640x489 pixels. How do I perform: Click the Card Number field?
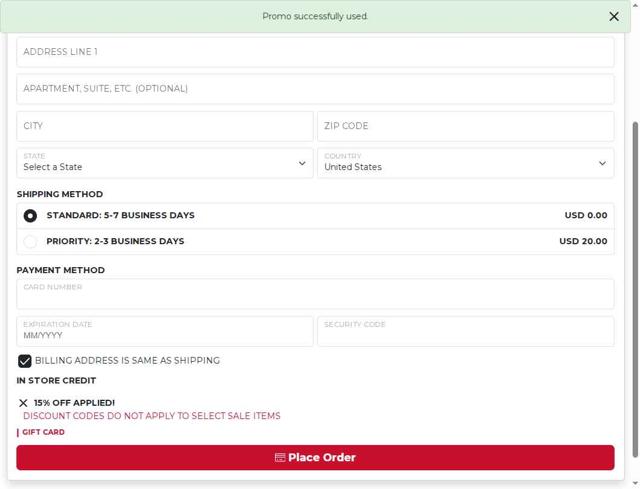coord(315,294)
